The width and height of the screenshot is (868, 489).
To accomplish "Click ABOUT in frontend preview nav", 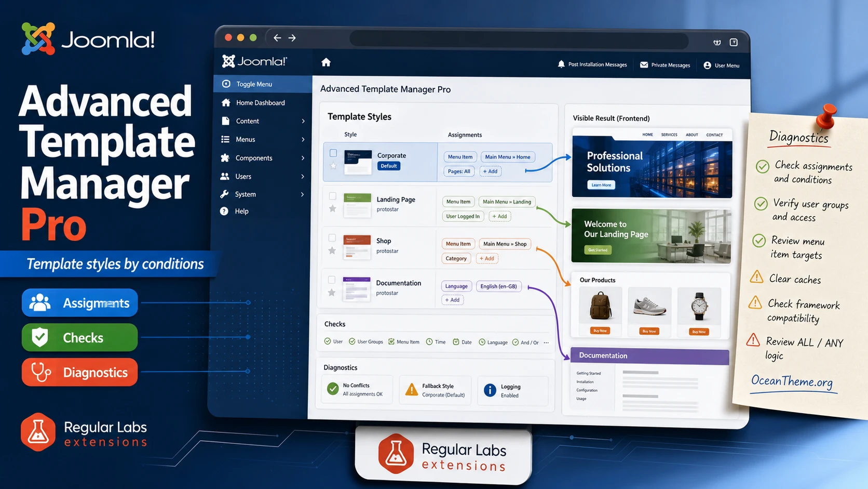I will point(692,135).
